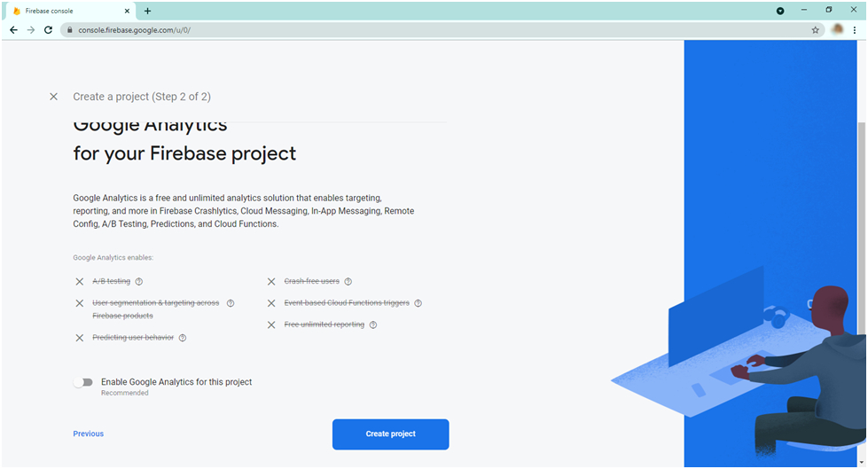The height and width of the screenshot is (469, 868).
Task: Reload the Firebase console page
Action: click(48, 30)
